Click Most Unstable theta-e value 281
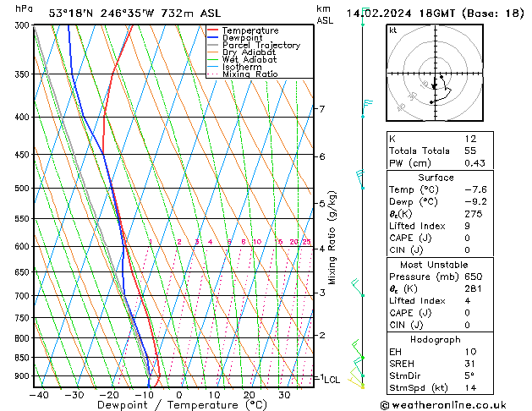Screen dimensions: 532x411 [x=474, y=288]
